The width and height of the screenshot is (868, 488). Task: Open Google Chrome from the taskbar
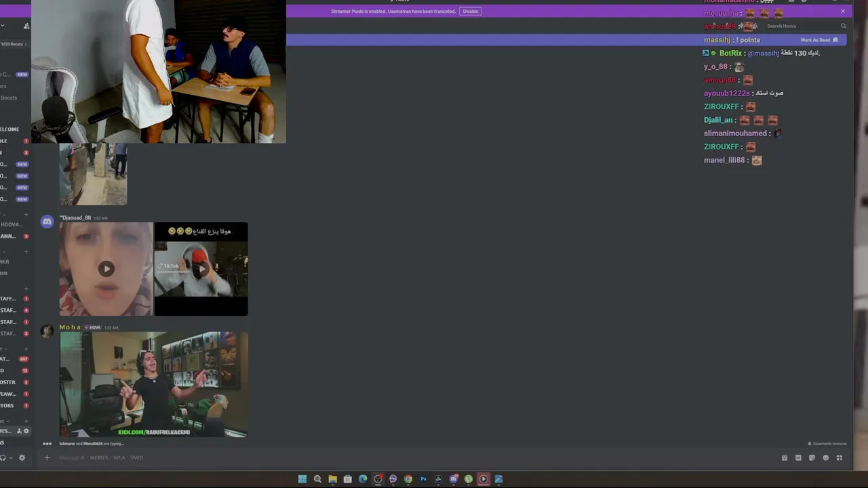point(408,479)
